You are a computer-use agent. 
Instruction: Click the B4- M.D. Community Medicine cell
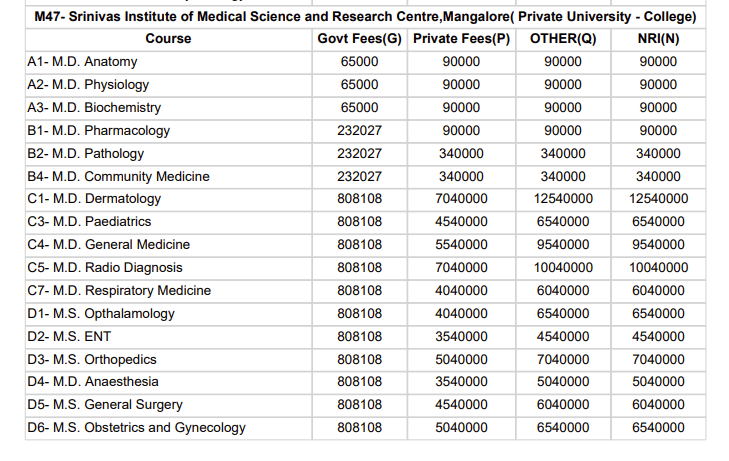119,176
